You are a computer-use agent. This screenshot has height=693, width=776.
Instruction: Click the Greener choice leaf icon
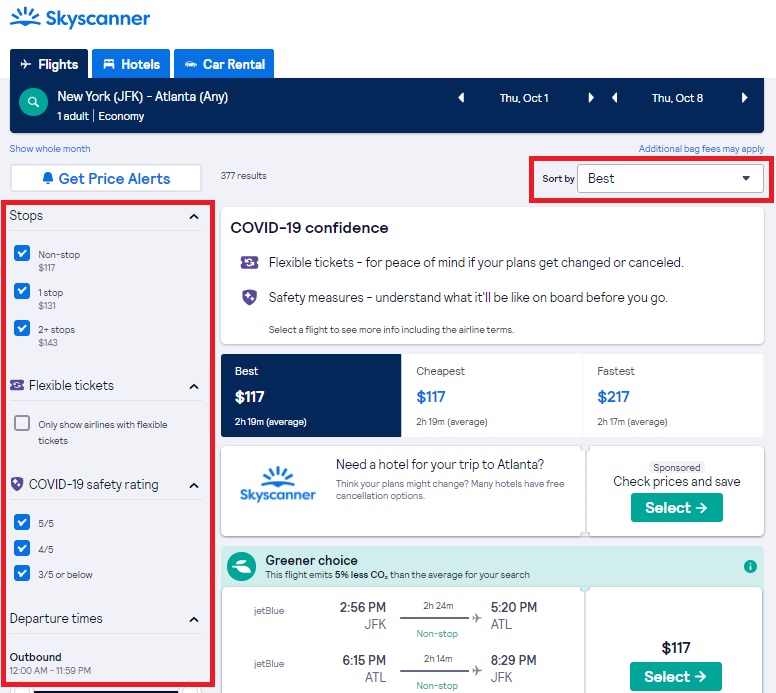click(242, 566)
